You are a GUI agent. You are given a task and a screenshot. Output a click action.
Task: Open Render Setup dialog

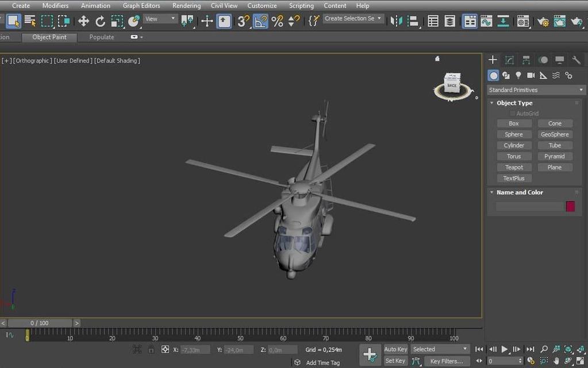(x=543, y=21)
